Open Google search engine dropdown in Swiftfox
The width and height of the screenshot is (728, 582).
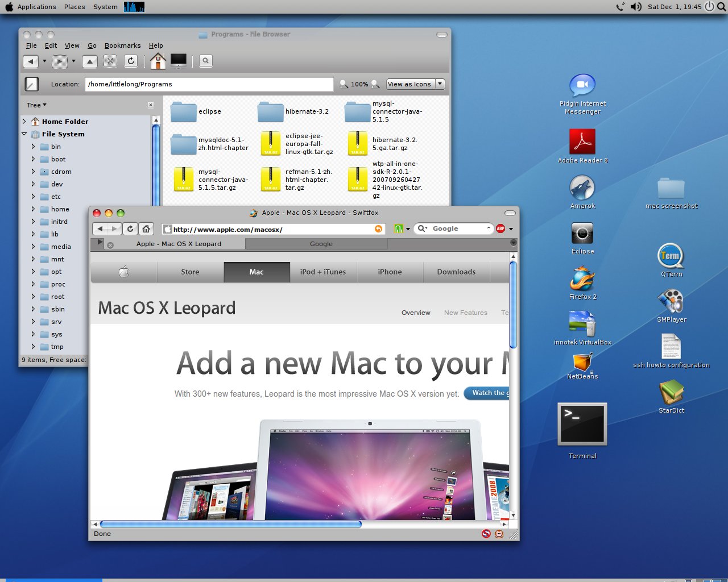pyautogui.click(x=423, y=228)
